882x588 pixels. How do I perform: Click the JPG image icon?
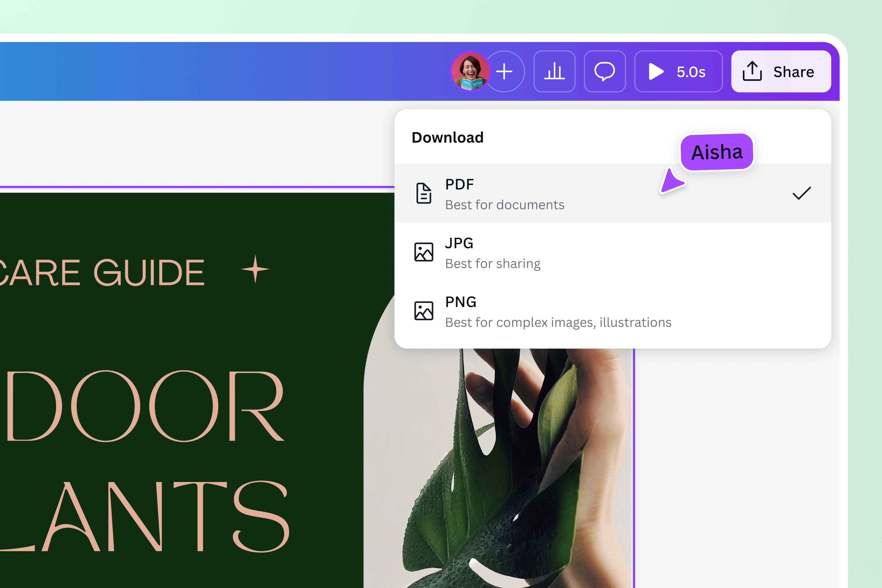click(424, 252)
